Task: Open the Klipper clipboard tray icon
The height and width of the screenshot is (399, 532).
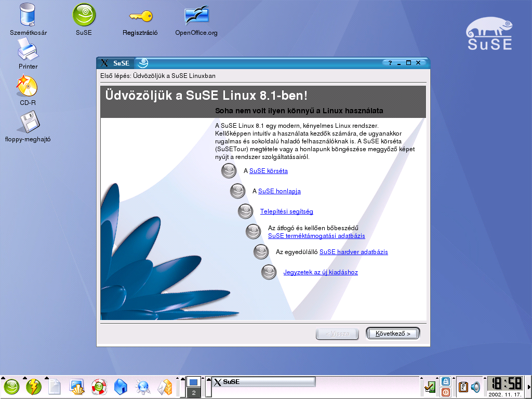Action: [x=463, y=387]
